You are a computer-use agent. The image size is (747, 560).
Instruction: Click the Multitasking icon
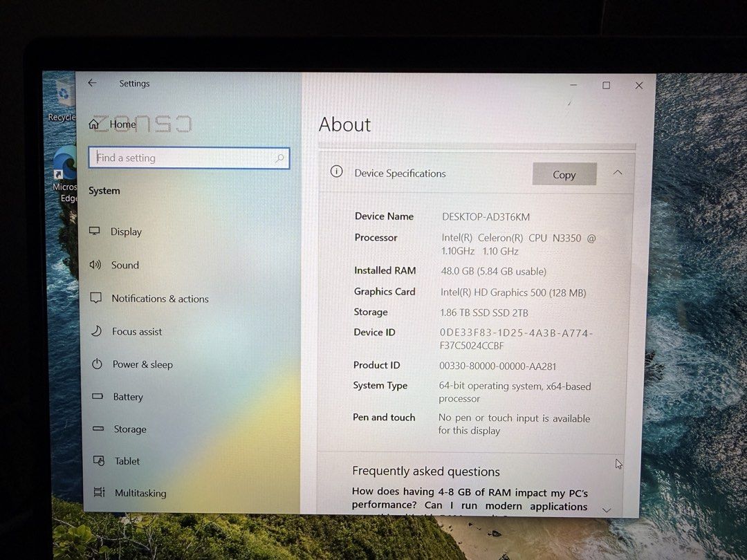99,492
